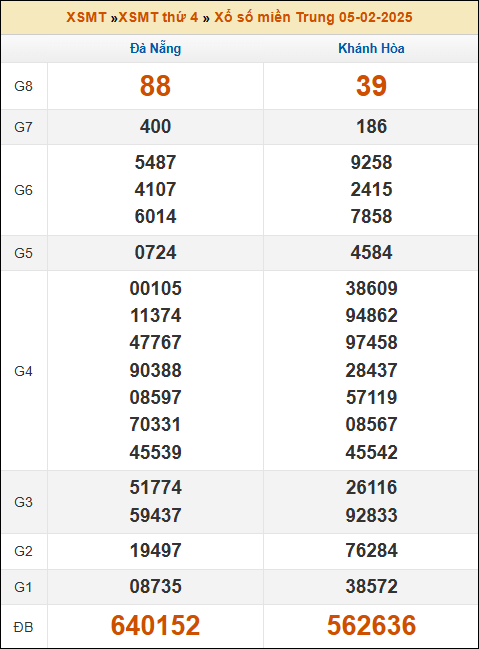
Task: Open Xổ số miền Trung 05-02-2025 link
Action: click(x=313, y=17)
